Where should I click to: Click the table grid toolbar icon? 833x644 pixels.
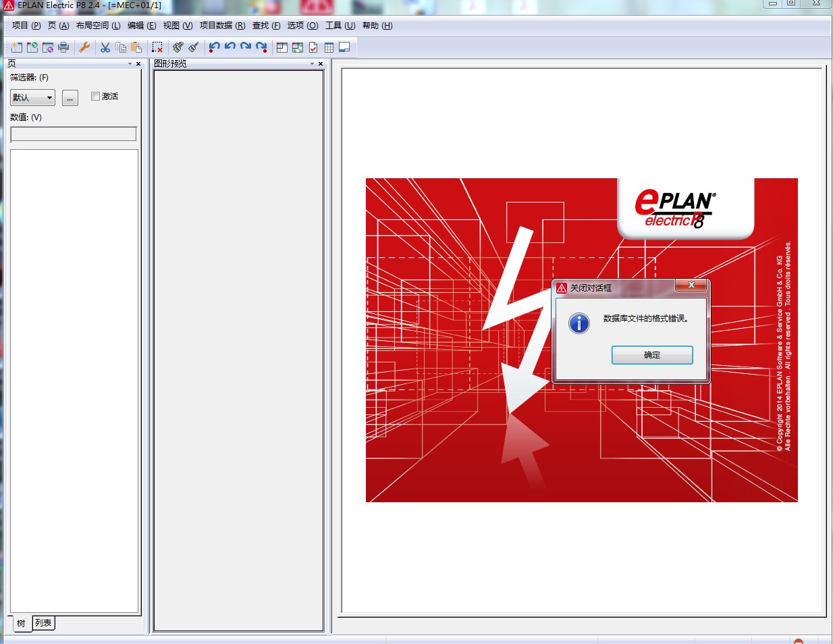(x=329, y=47)
